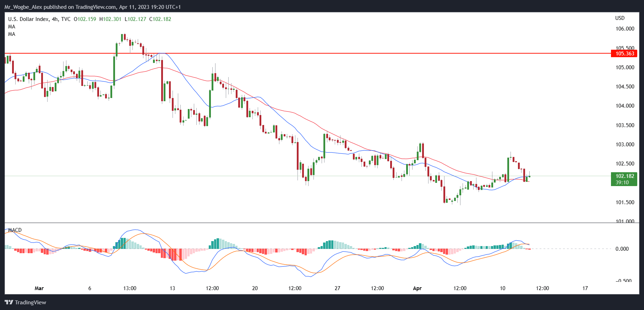
Task: Click the published-by header text
Action: pyautogui.click(x=93, y=7)
